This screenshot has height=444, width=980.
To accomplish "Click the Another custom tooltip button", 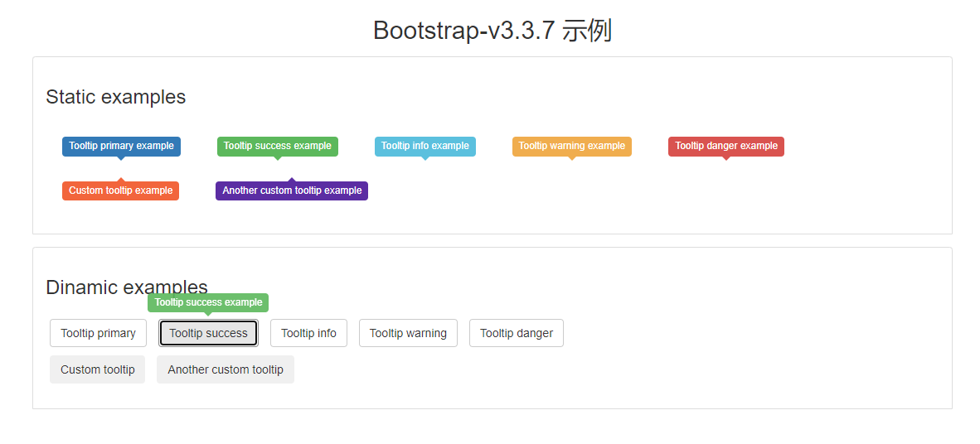I will pos(226,369).
